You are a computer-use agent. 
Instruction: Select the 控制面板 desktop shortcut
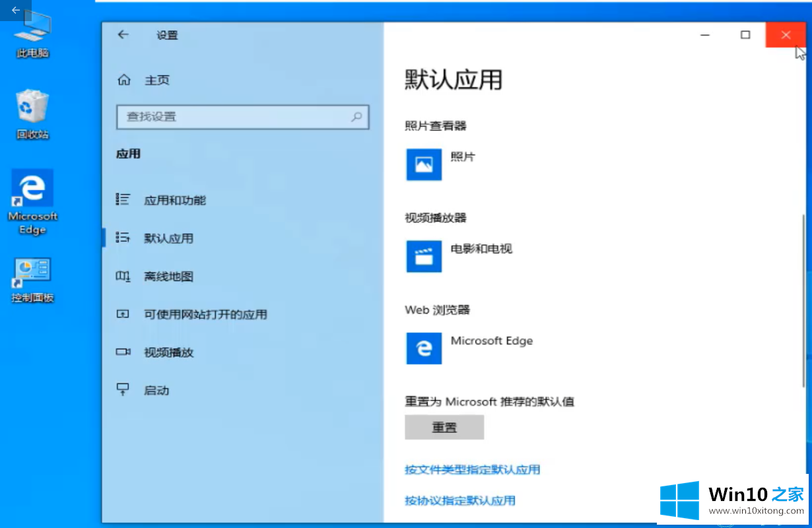point(32,280)
